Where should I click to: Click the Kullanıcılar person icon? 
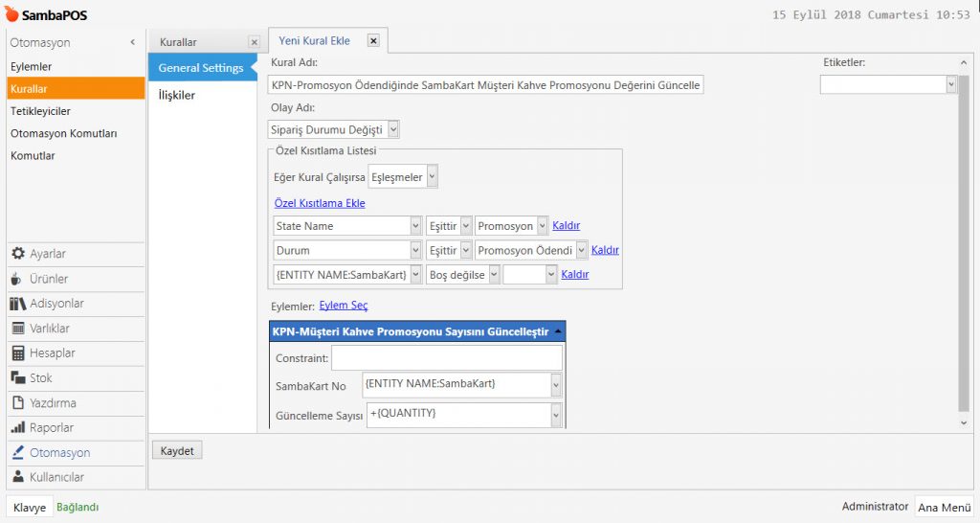(x=17, y=477)
